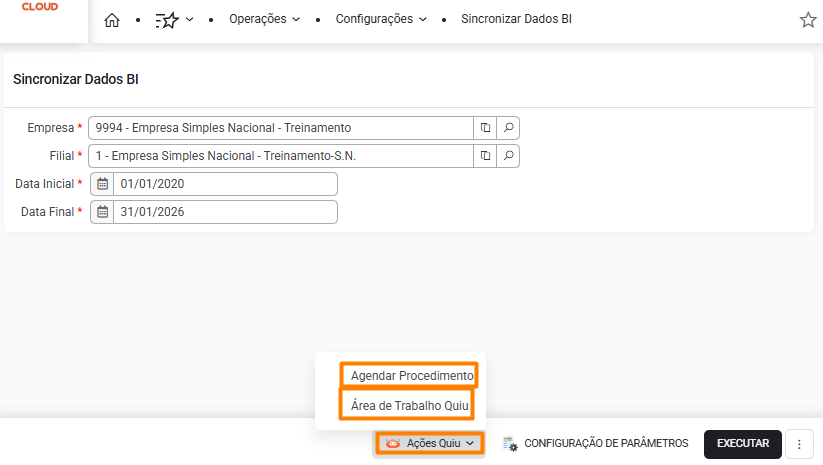Image resolution: width=823 pixels, height=465 pixels.
Task: Collapse the Ações Quiu dropdown
Action: point(429,443)
